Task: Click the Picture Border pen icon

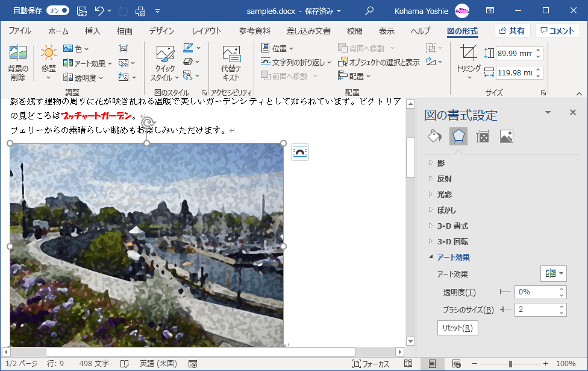Action: [x=188, y=48]
